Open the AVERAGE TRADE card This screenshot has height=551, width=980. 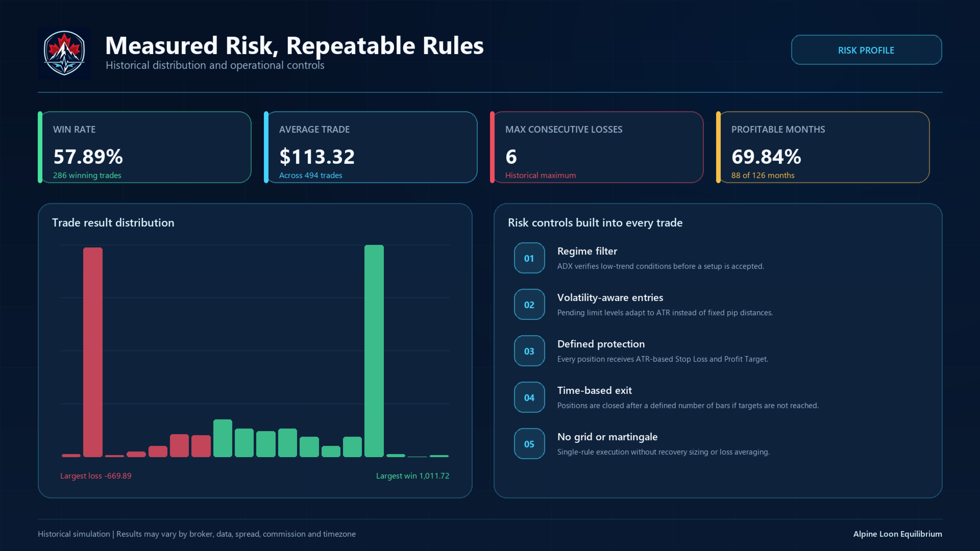pyautogui.click(x=371, y=147)
